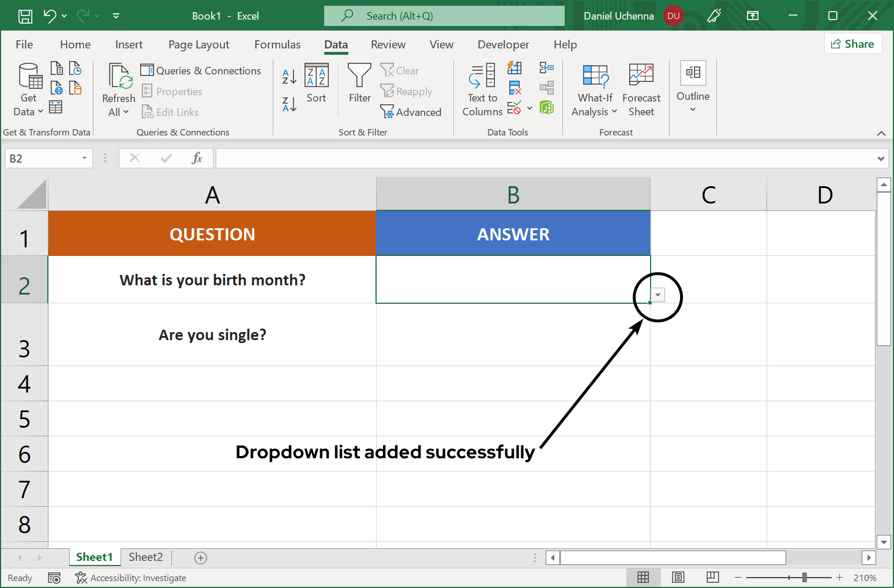This screenshot has width=894, height=588.
Task: Click the Advanced filter option
Action: 411,112
